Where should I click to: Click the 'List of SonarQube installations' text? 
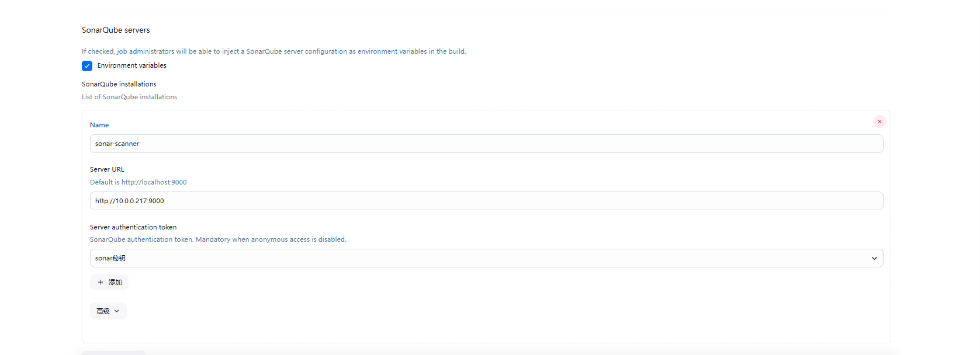point(129,97)
